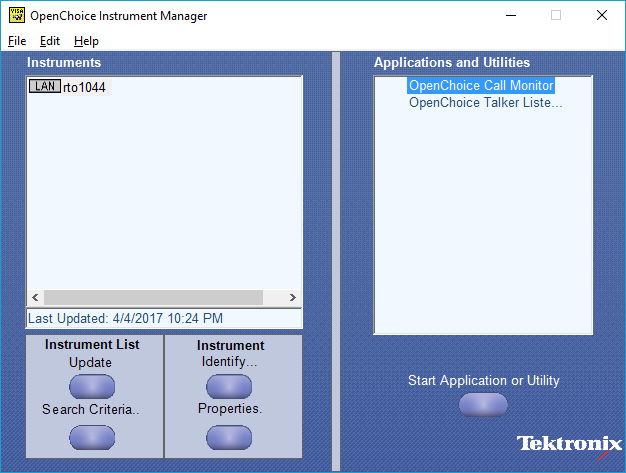This screenshot has width=626, height=473.
Task: Click the Instrument List Update button
Action: pos(92,386)
